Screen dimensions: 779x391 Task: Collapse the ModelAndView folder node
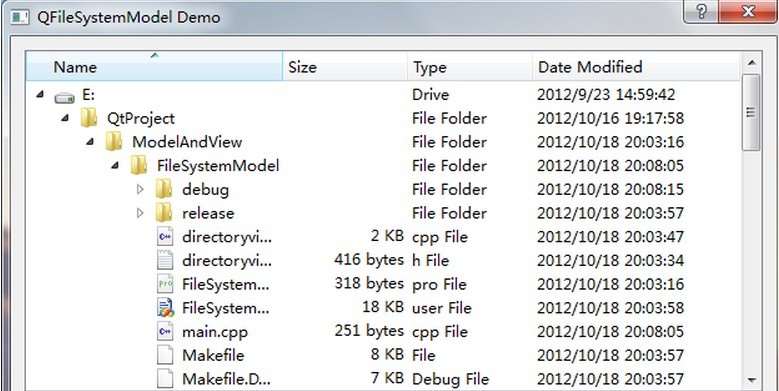click(90, 142)
